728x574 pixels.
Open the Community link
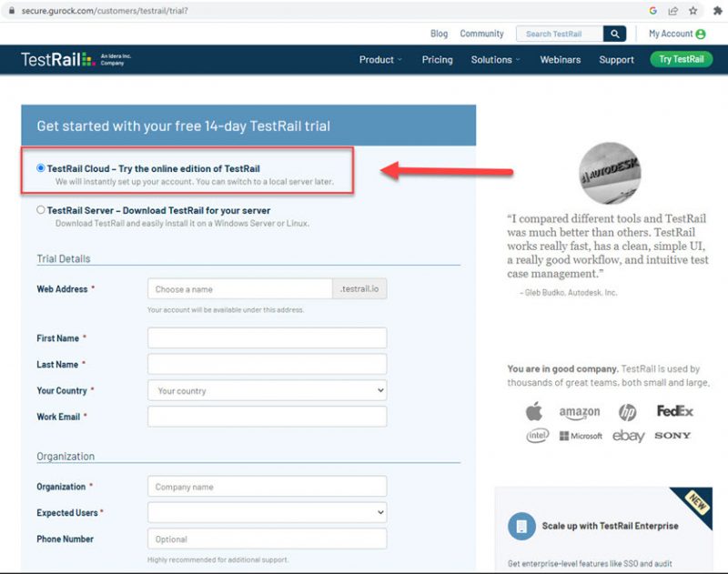coord(481,34)
